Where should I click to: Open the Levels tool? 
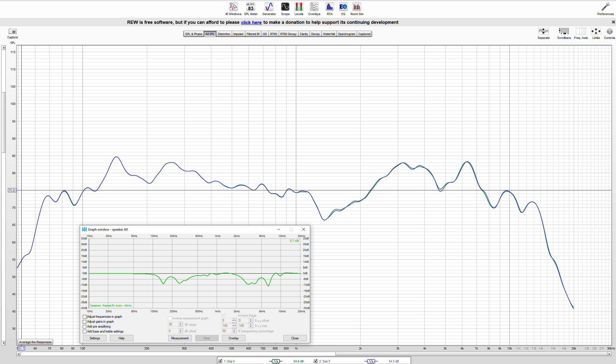coord(299,9)
